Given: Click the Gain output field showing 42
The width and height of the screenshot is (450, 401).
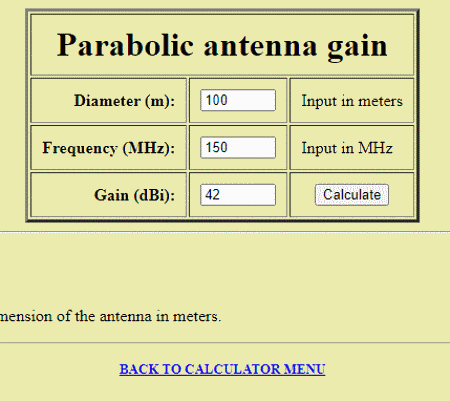Looking at the screenshot, I should click(x=238, y=195).
